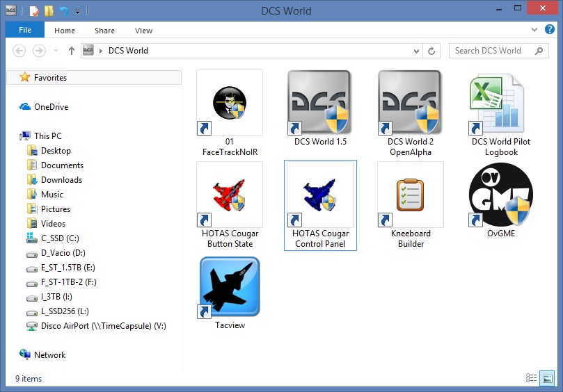Close the DCS World window
563x392 pixels.
pyautogui.click(x=543, y=8)
